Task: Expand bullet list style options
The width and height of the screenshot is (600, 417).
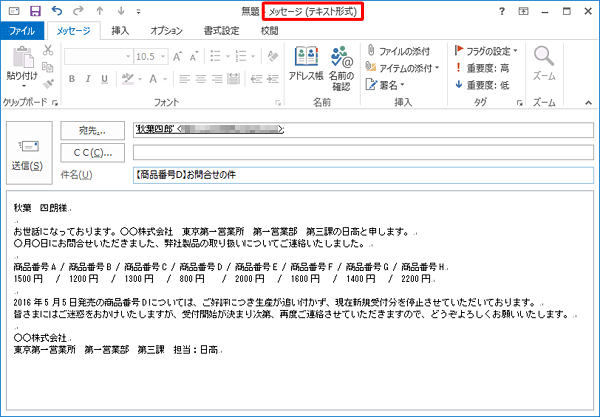Action: 228,57
